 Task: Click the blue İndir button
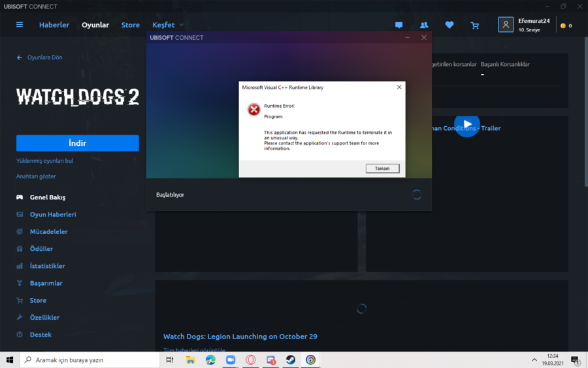[77, 143]
